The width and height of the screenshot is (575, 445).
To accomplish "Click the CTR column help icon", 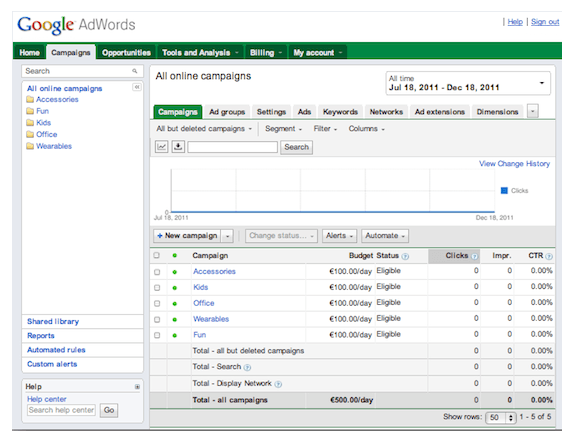I will coord(549,256).
